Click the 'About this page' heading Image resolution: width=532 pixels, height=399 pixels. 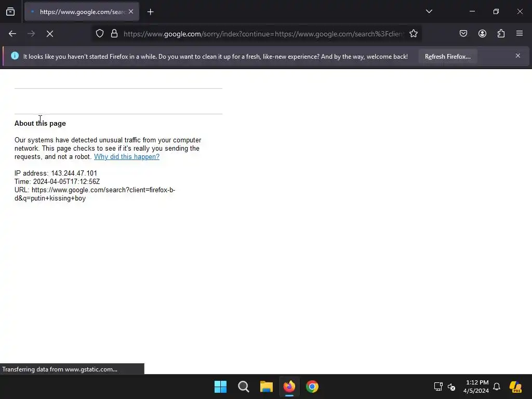click(40, 124)
